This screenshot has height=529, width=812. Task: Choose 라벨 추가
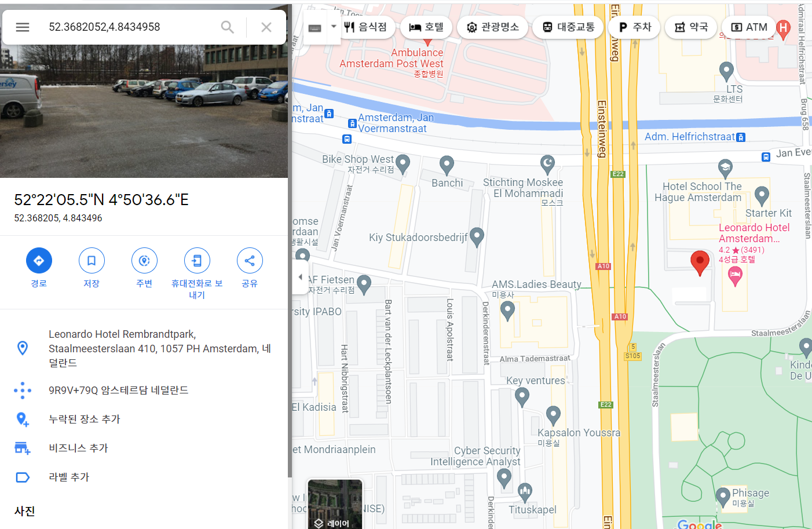coord(144,477)
